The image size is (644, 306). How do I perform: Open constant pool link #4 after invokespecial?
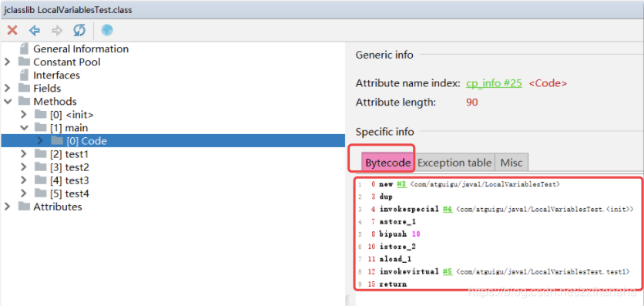[x=448, y=210]
